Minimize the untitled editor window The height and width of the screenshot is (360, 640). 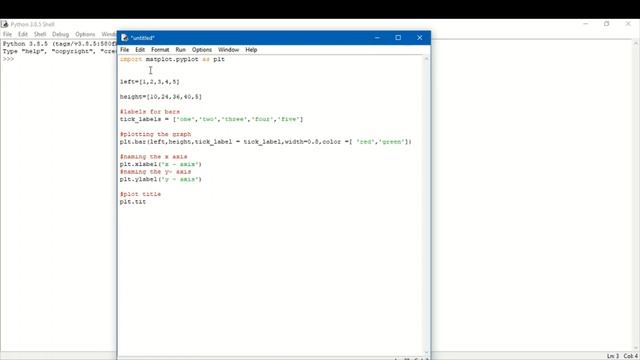tap(377, 38)
